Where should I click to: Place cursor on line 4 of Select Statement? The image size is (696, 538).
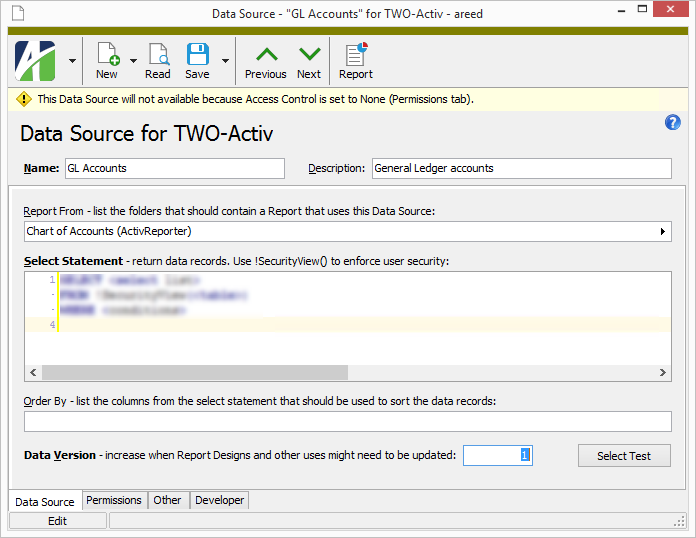364,324
